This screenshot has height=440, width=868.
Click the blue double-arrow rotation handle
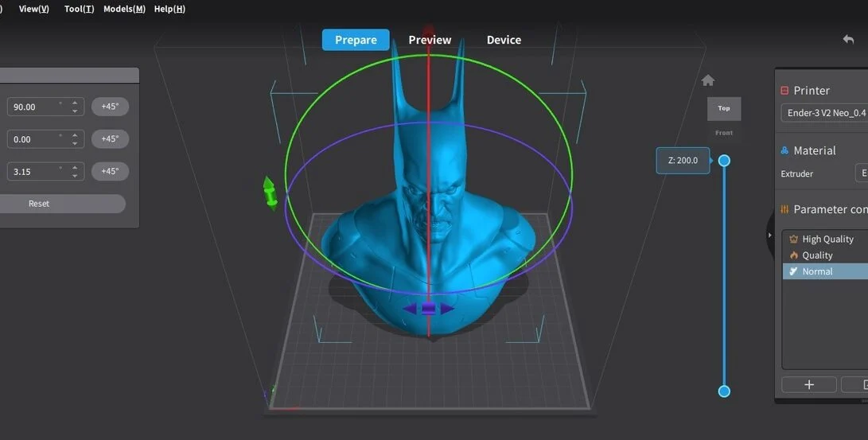428,309
